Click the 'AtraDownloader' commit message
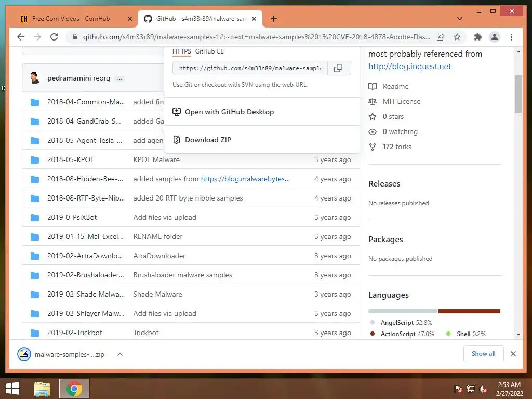 pyautogui.click(x=159, y=256)
